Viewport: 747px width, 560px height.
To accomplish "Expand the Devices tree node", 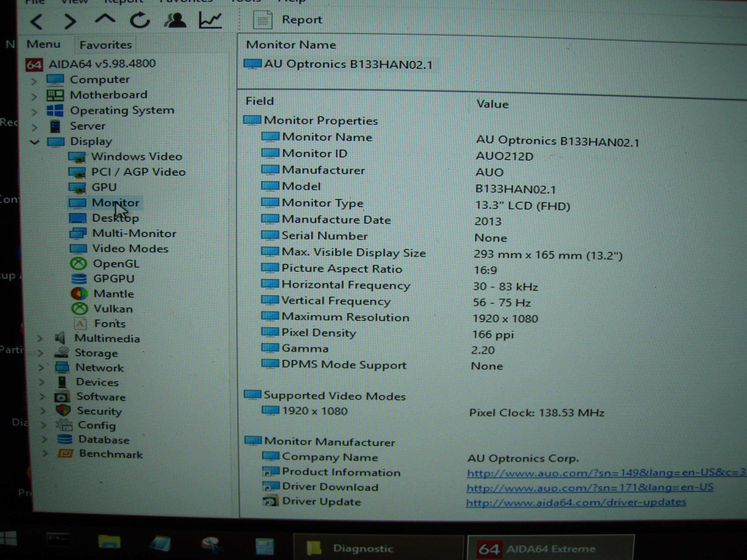I will (42, 382).
